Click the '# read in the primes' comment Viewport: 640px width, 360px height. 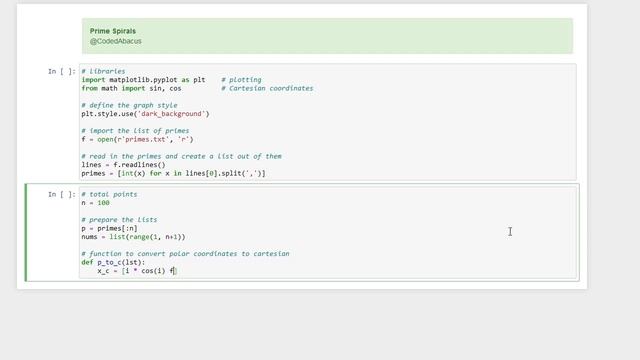182,156
